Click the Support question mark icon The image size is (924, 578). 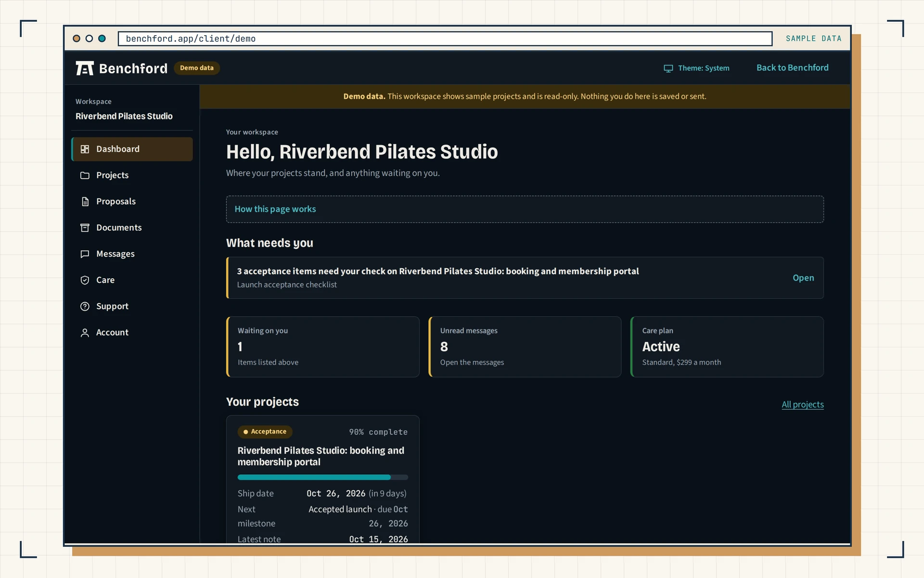[85, 306]
